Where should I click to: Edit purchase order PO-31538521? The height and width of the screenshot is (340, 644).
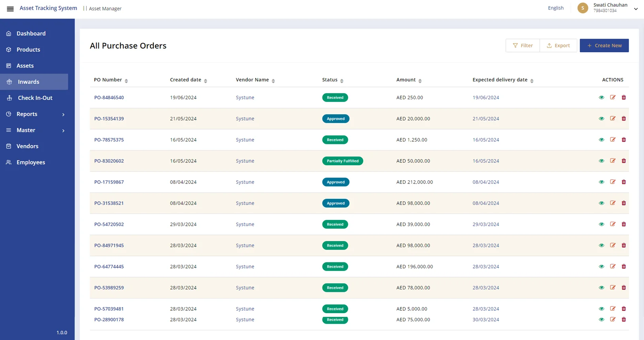[x=613, y=203]
